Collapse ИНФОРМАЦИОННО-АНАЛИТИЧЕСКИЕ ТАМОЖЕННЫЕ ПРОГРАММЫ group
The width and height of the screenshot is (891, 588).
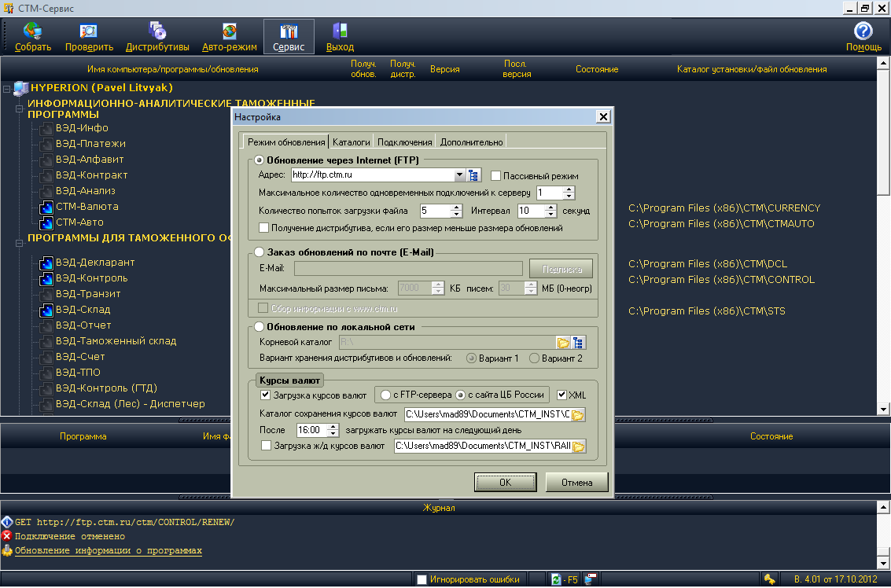(x=19, y=108)
